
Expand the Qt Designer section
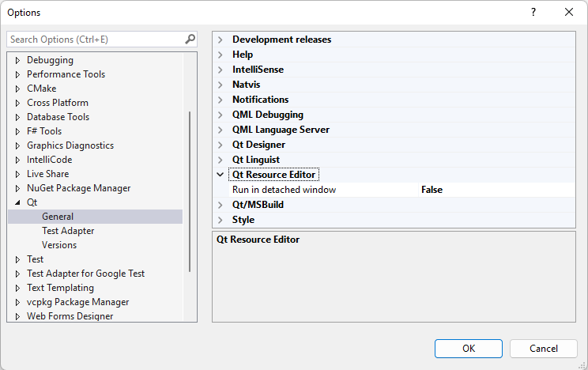click(x=220, y=145)
